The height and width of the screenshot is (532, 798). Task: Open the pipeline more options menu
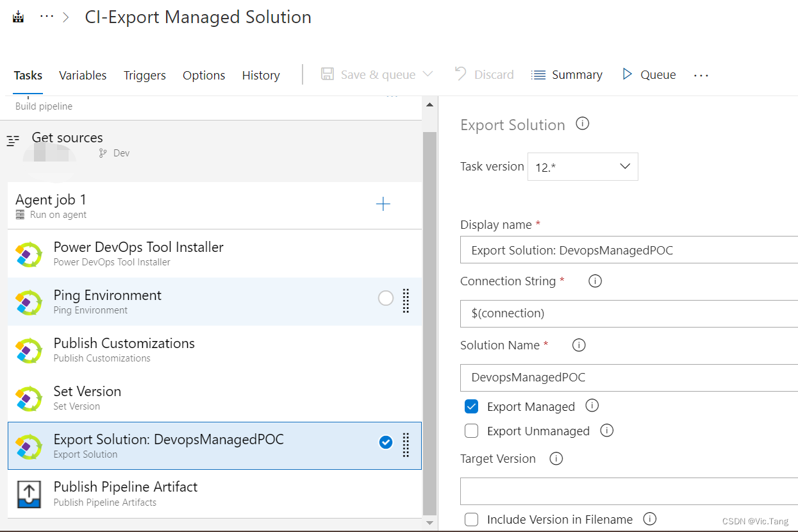coord(701,75)
